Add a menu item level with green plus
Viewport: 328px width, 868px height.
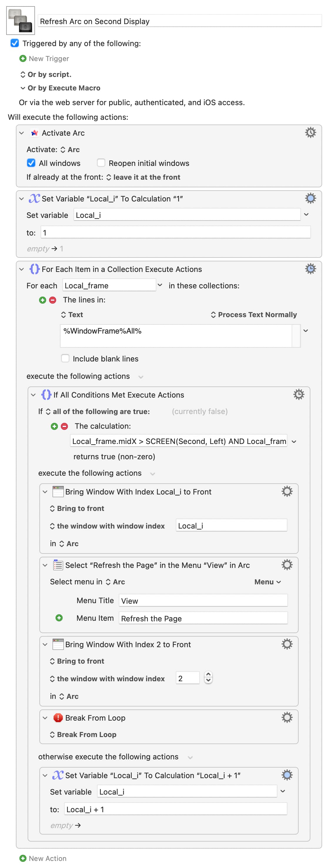click(x=59, y=618)
